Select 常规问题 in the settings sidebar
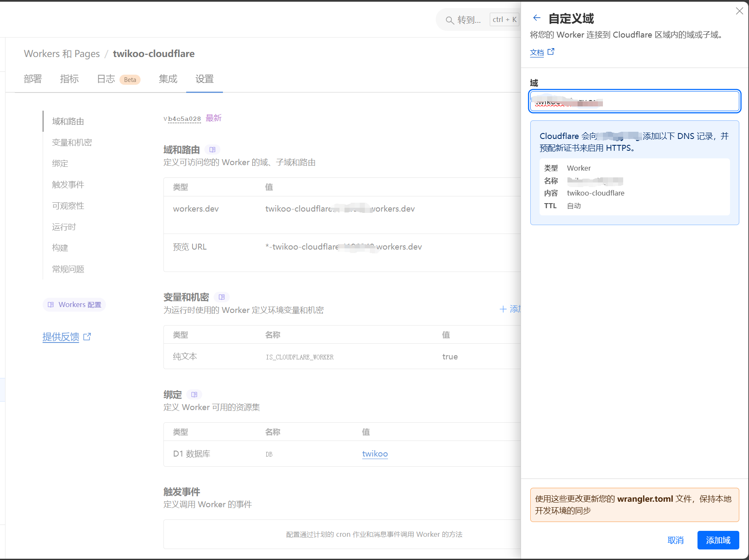Image resolution: width=749 pixels, height=560 pixels. pos(68,269)
